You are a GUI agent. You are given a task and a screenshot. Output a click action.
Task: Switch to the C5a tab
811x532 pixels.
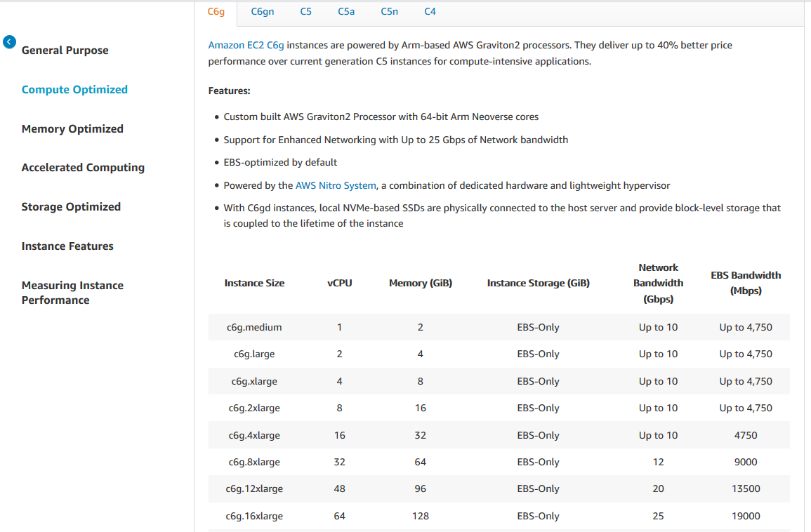[x=346, y=12]
